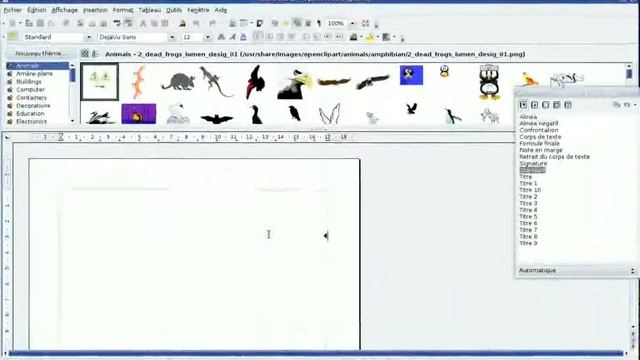
Task: Open the Standard paragraph style dropdown
Action: (x=89, y=37)
